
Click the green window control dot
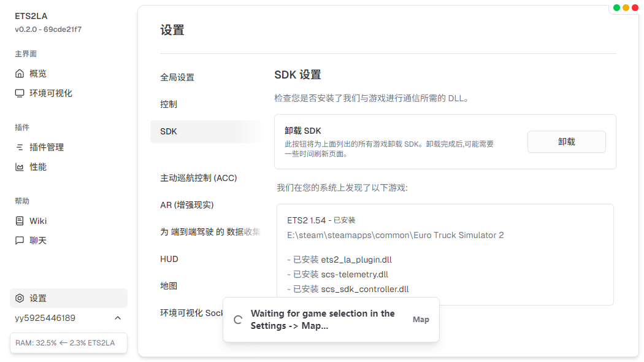point(616,8)
